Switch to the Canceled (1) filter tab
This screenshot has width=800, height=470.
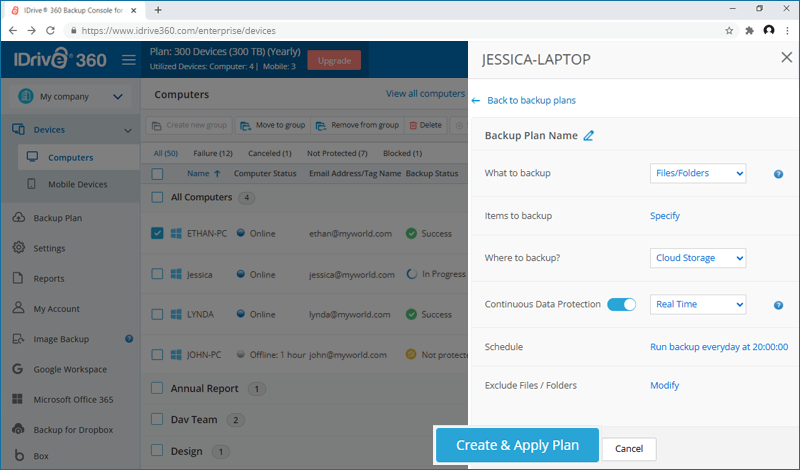(x=270, y=153)
